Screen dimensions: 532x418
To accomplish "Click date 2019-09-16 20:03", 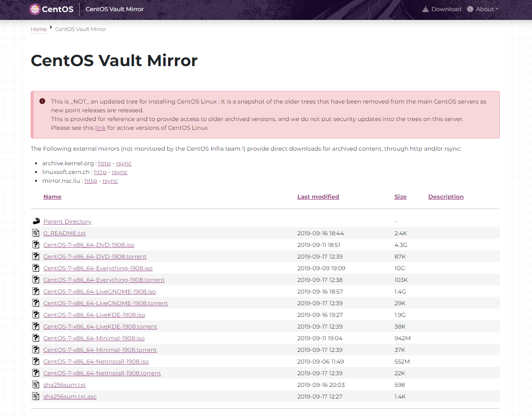I will tap(321, 385).
